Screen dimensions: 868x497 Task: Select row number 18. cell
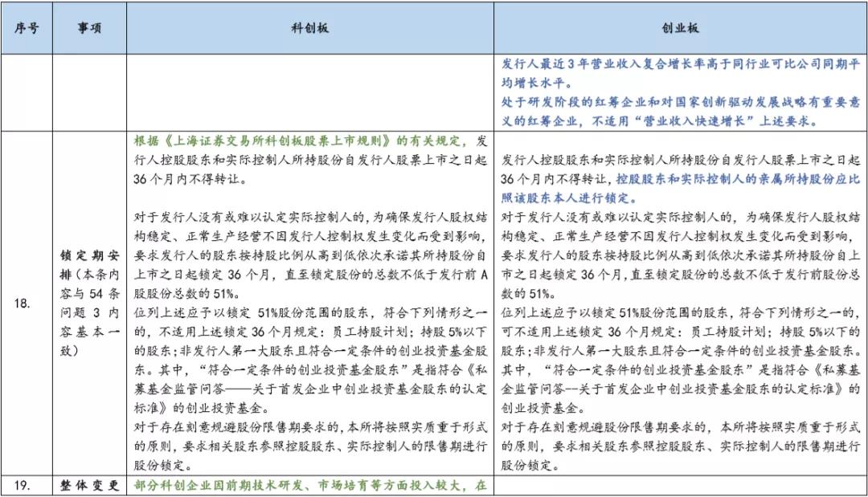[27, 303]
